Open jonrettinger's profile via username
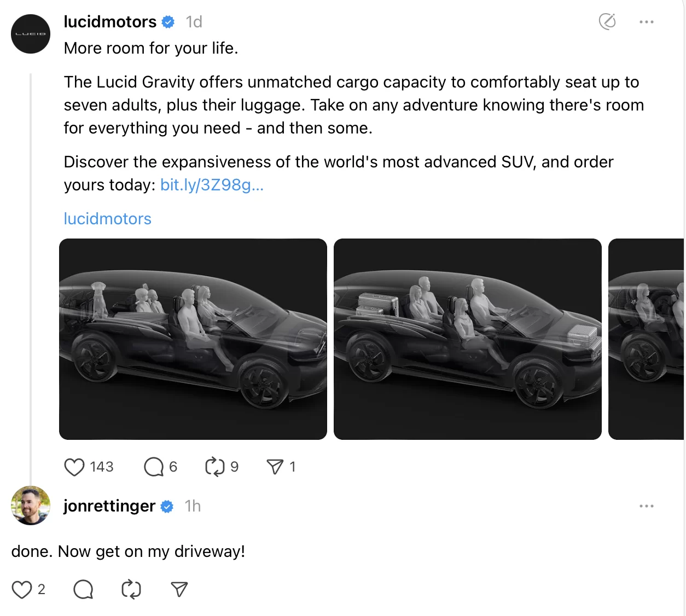 pos(109,506)
